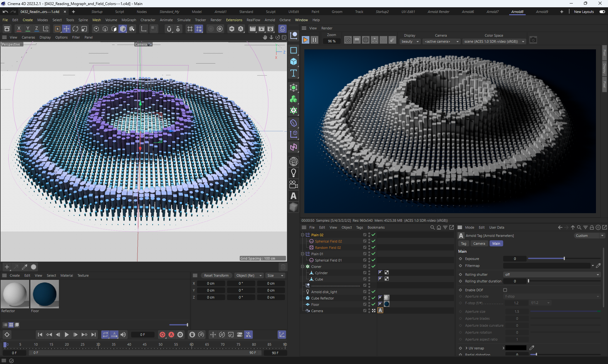608x364 pixels.
Task: Open the MoGraph menu
Action: click(x=129, y=20)
